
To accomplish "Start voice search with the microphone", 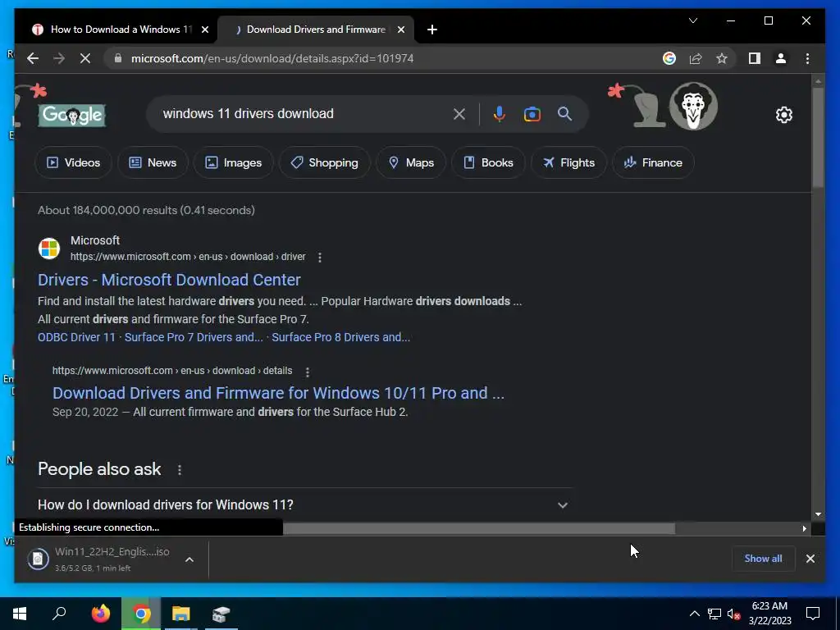I will coord(500,113).
